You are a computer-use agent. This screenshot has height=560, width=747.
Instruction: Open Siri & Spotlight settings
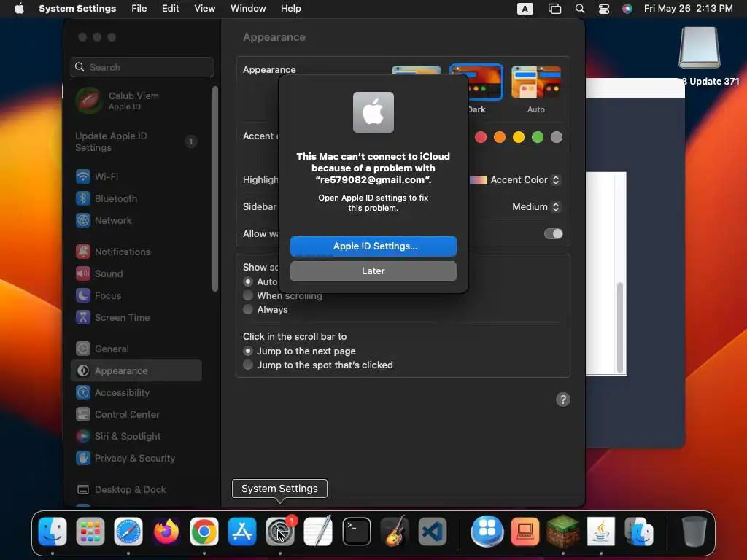tap(137, 436)
